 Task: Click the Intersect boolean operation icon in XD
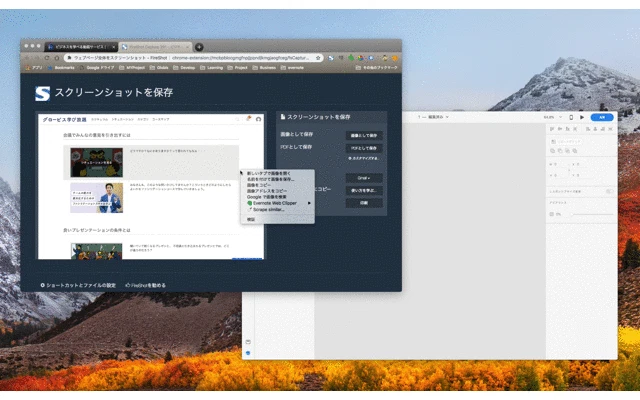coord(567,151)
